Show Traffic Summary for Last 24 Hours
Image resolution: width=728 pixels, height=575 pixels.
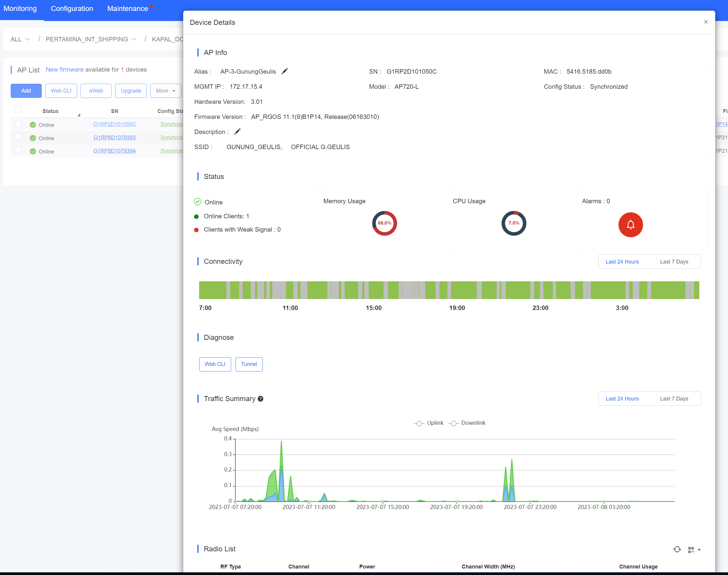(622, 399)
